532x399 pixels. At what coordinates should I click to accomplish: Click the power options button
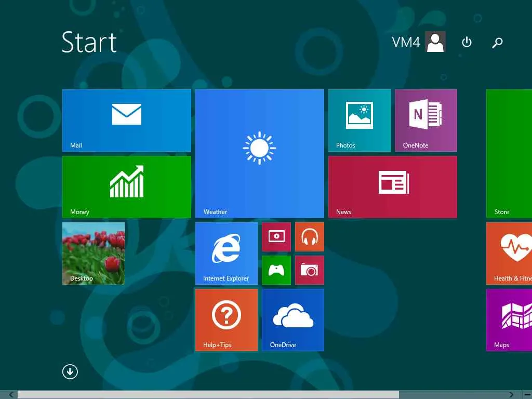(467, 42)
